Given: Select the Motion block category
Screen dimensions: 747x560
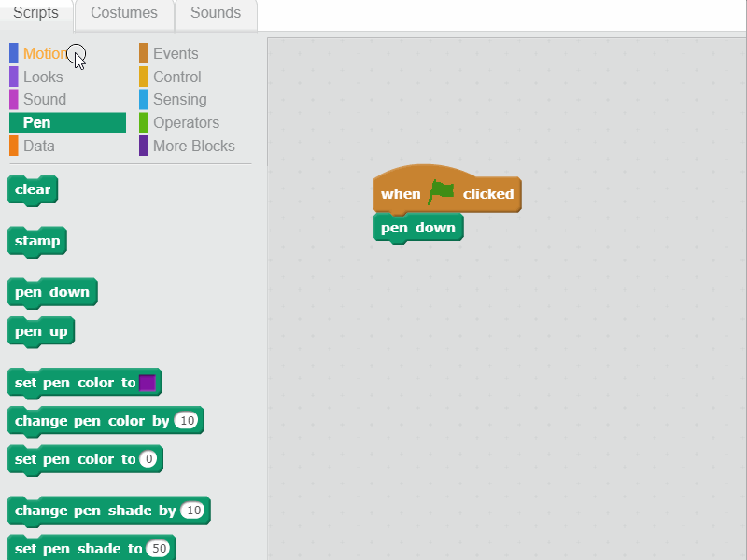Looking at the screenshot, I should pos(45,53).
